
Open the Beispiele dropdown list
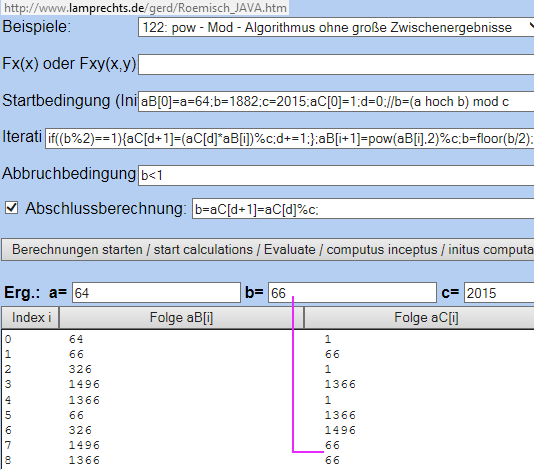pyautogui.click(x=336, y=27)
